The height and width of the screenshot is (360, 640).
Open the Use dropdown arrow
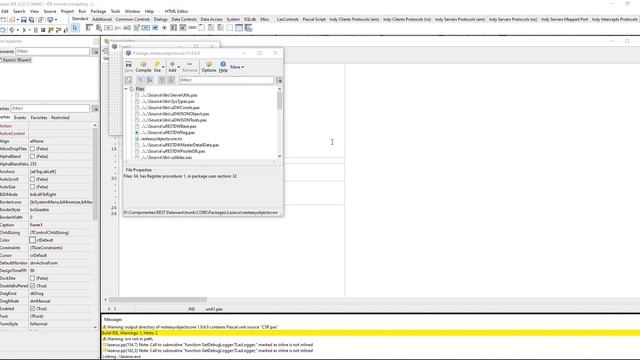tap(163, 67)
